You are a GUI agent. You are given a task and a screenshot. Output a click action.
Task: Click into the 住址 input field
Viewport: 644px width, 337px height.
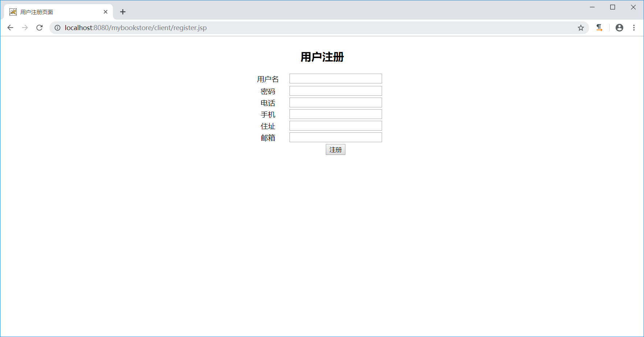[x=336, y=126]
